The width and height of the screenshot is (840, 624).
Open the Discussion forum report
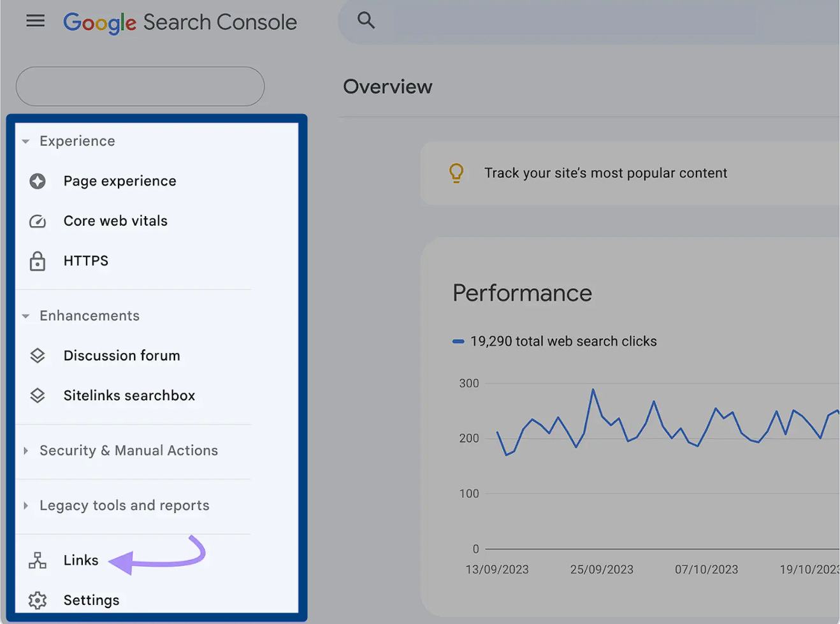point(122,356)
